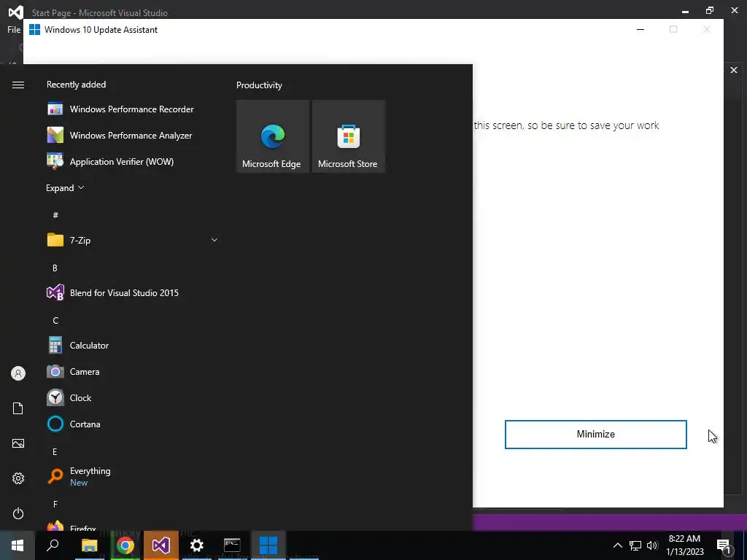Open taskbar Search magnifier
This screenshot has height=560, width=747.
53,545
